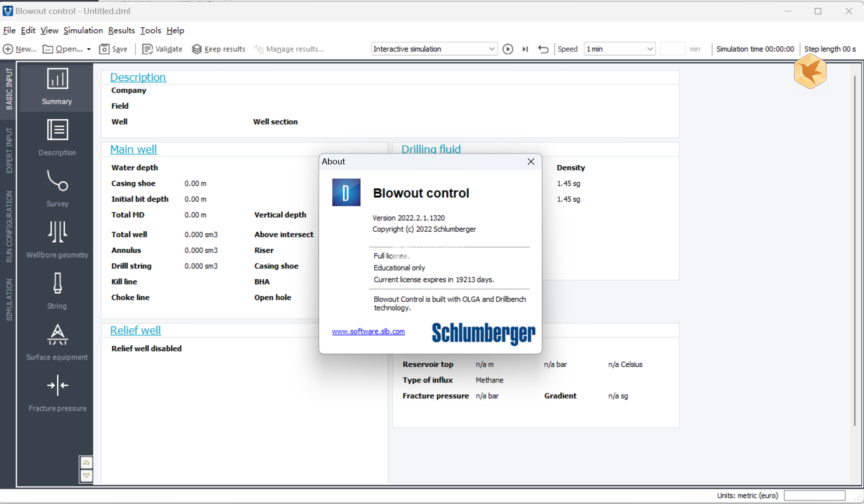Viewport: 864px width, 504px height.
Task: Switch to BASIC INPUT vertical tab
Action: [9, 89]
